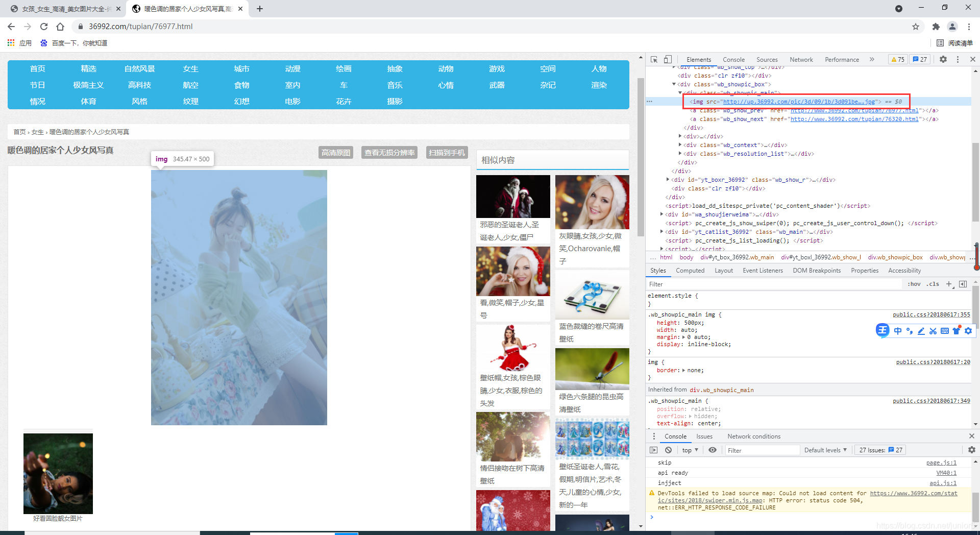
Task: Show more DevTools tabs chevron
Action: (872, 60)
